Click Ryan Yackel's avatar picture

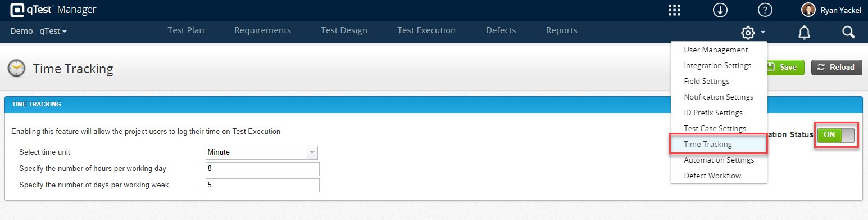coord(808,10)
